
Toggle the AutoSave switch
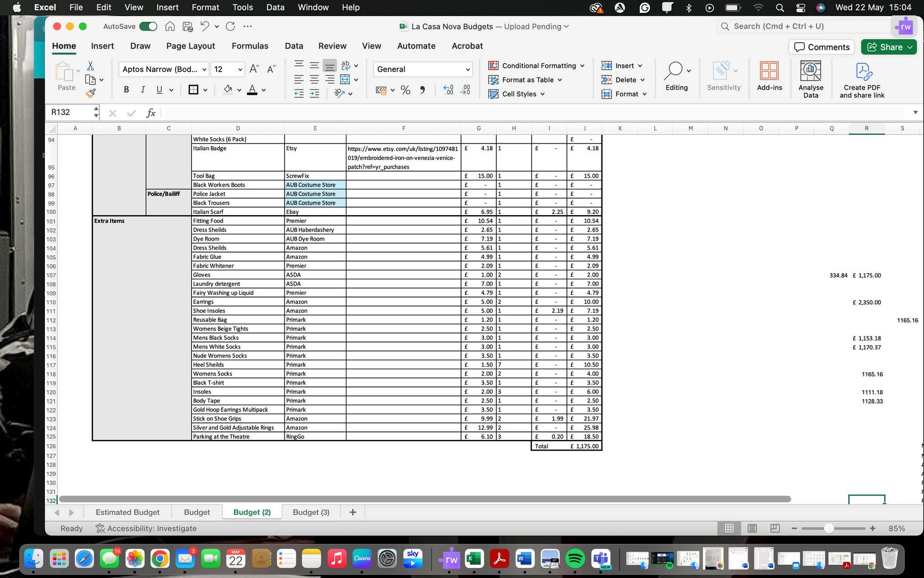(x=148, y=26)
